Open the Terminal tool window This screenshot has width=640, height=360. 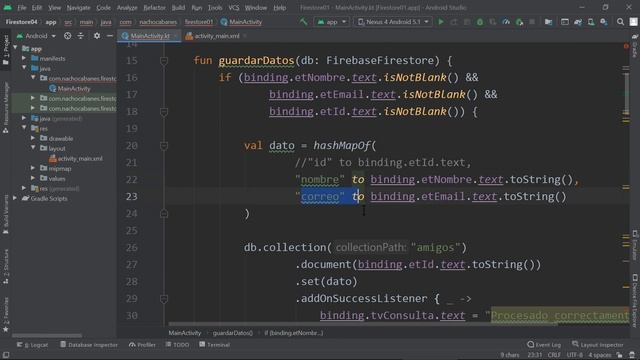click(214, 345)
